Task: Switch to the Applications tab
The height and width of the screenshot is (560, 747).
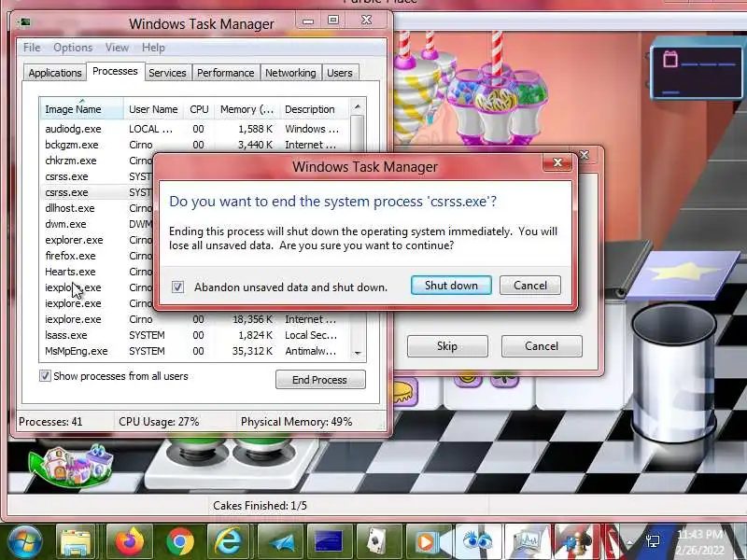Action: (x=55, y=73)
